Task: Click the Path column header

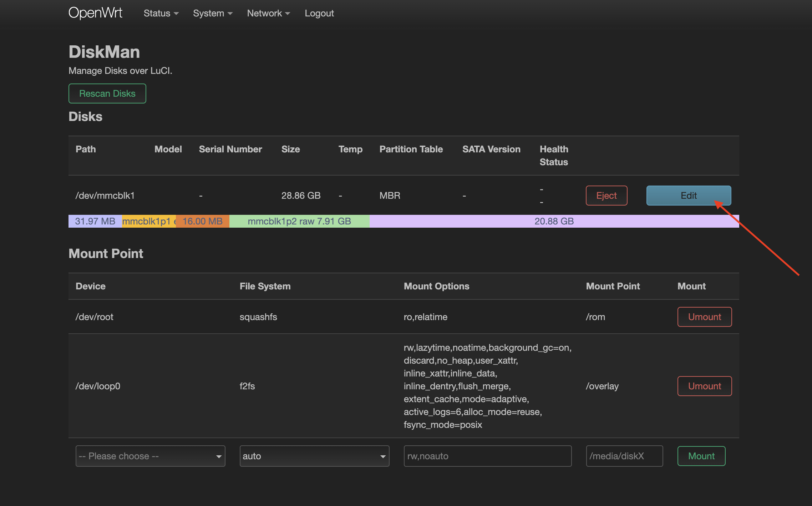Action: point(86,149)
